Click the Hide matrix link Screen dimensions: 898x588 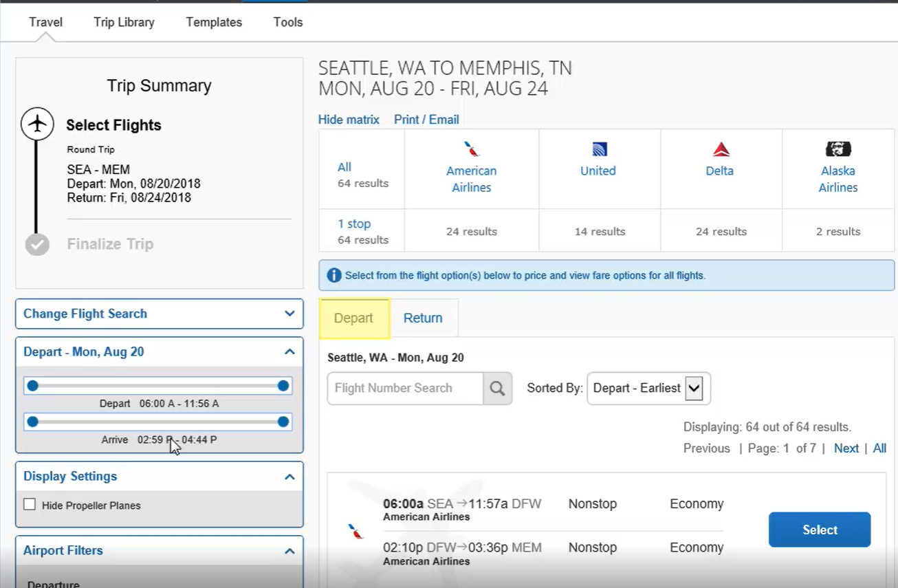(x=349, y=119)
